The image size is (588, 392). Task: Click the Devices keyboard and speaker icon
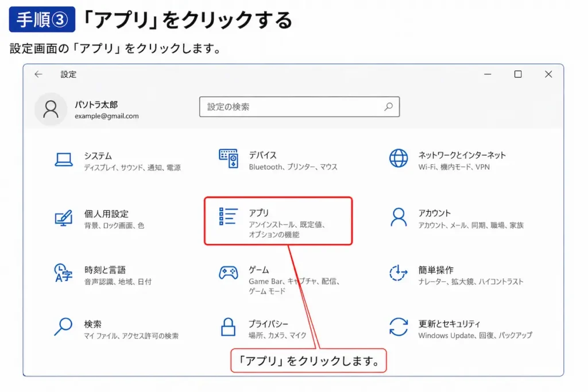tap(229, 158)
